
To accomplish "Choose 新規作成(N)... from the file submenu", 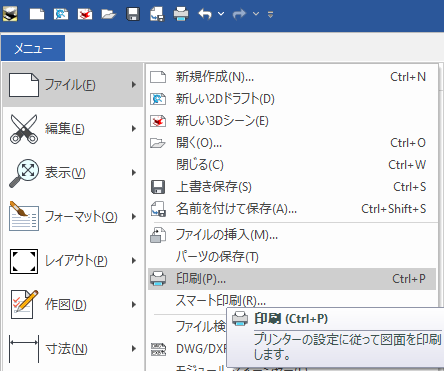I will tap(292, 77).
